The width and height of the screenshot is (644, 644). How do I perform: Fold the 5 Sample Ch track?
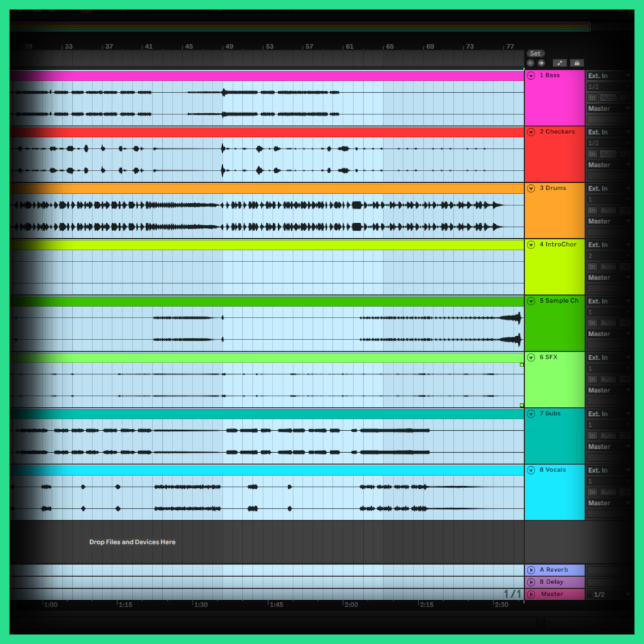click(531, 301)
